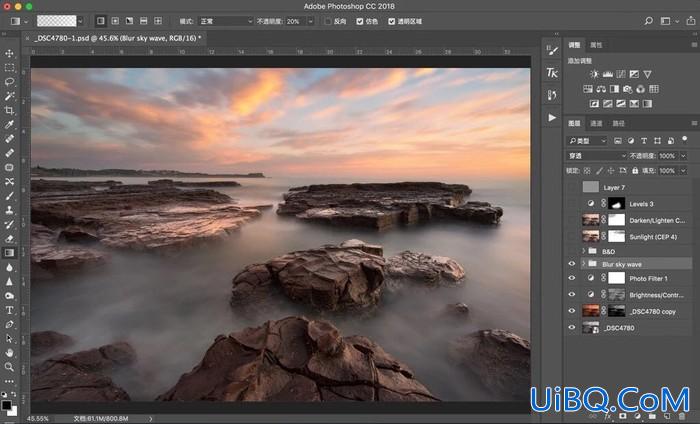This screenshot has width=700, height=424.
Task: Click the lock all layer icon
Action: coord(635,170)
